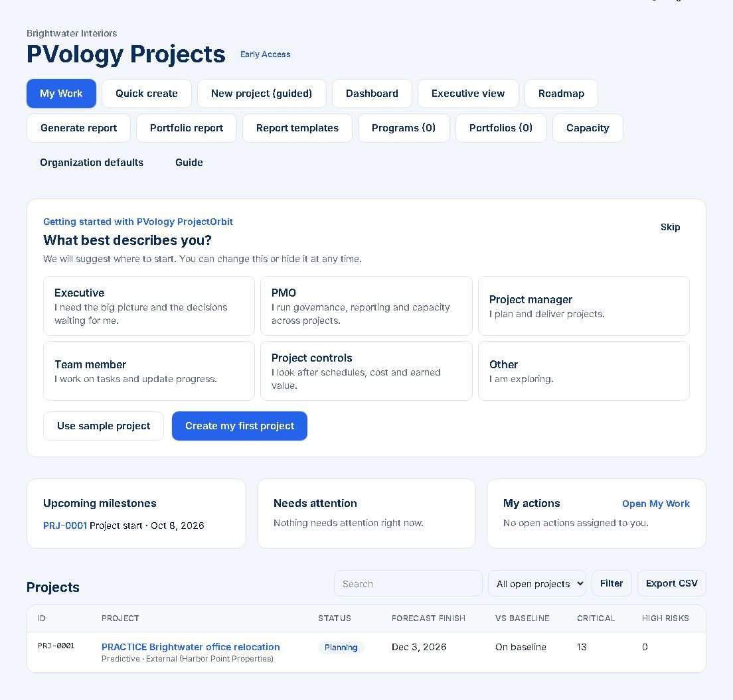Screen dimensions: 733x700
Task: Open Portfolio report
Action: click(x=187, y=128)
